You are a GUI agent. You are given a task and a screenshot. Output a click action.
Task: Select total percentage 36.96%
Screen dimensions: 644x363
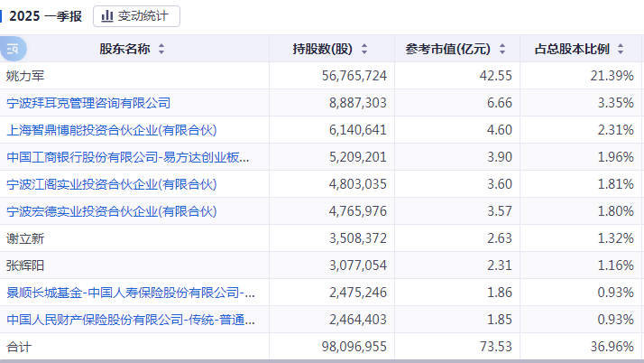click(612, 347)
